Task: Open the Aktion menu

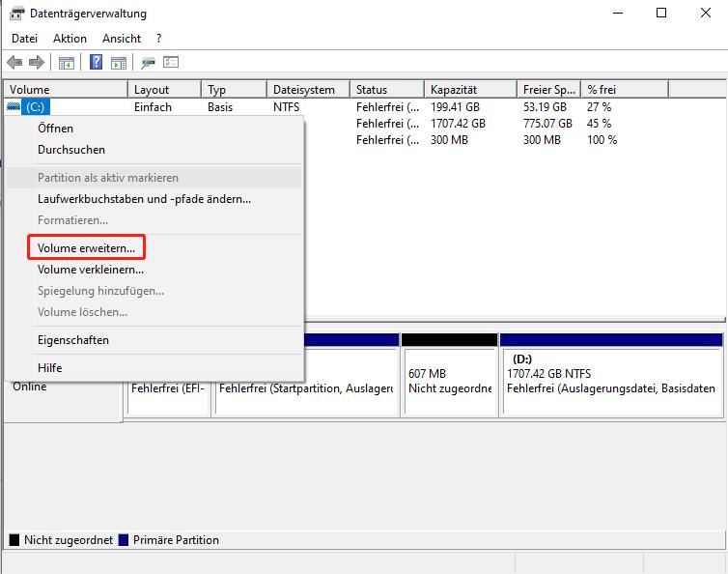Action: (70, 38)
